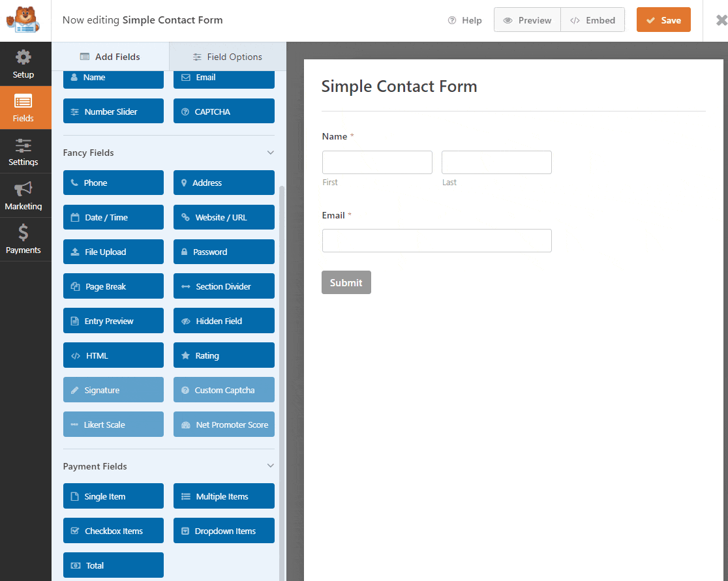This screenshot has height=581, width=728.
Task: Add an Entry Preview field
Action: pos(114,321)
